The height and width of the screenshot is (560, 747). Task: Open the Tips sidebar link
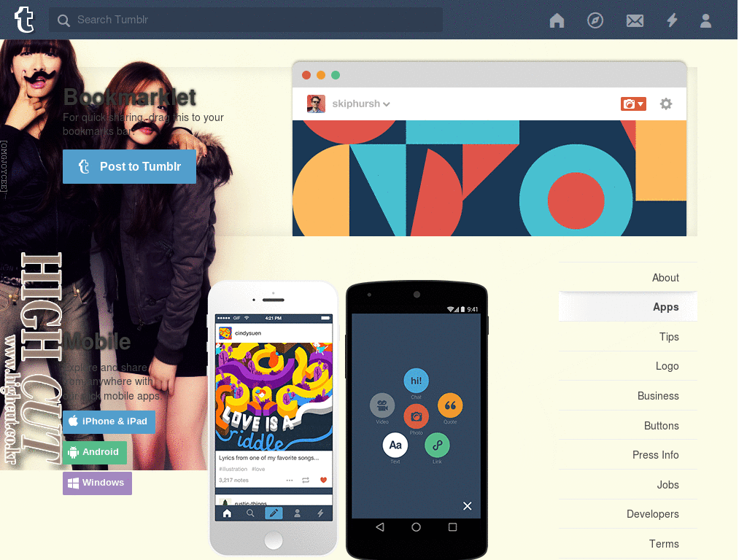[669, 337]
